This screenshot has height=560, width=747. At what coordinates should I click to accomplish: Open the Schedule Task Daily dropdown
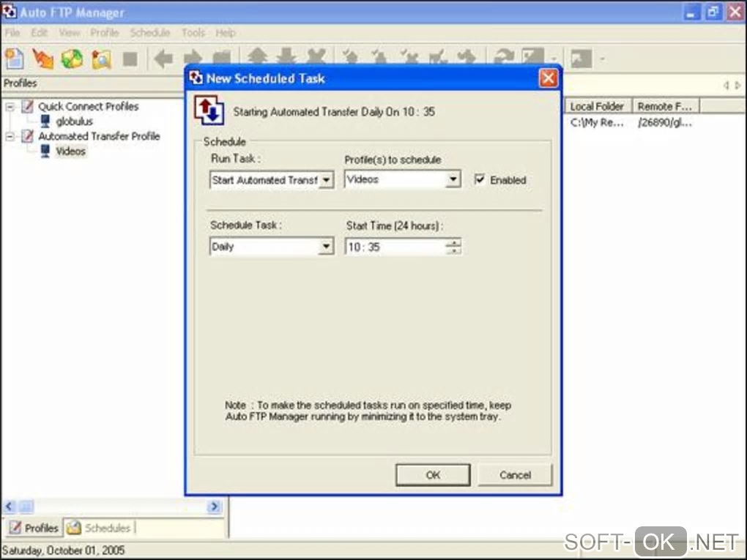(x=327, y=247)
